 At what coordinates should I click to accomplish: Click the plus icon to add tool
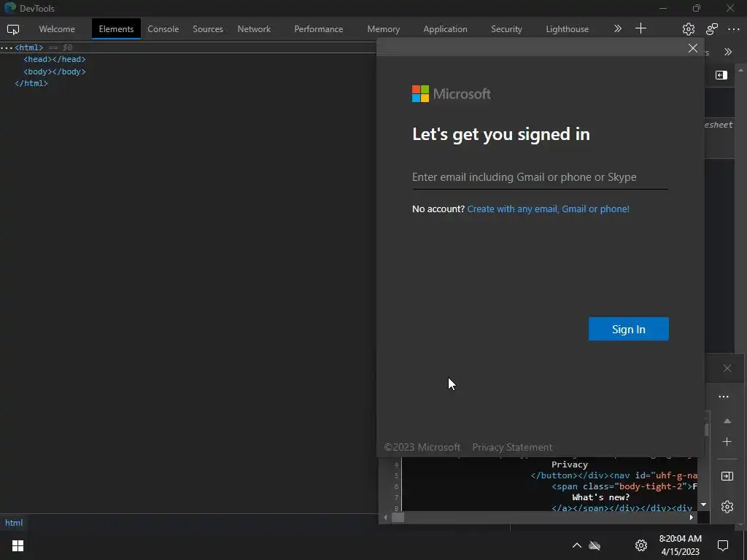640,28
